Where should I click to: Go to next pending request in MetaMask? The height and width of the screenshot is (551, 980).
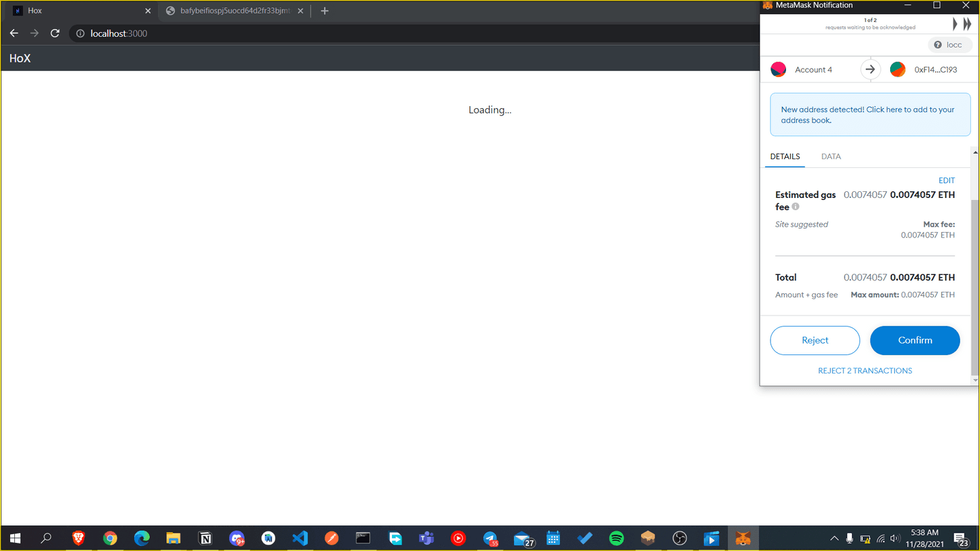955,24
